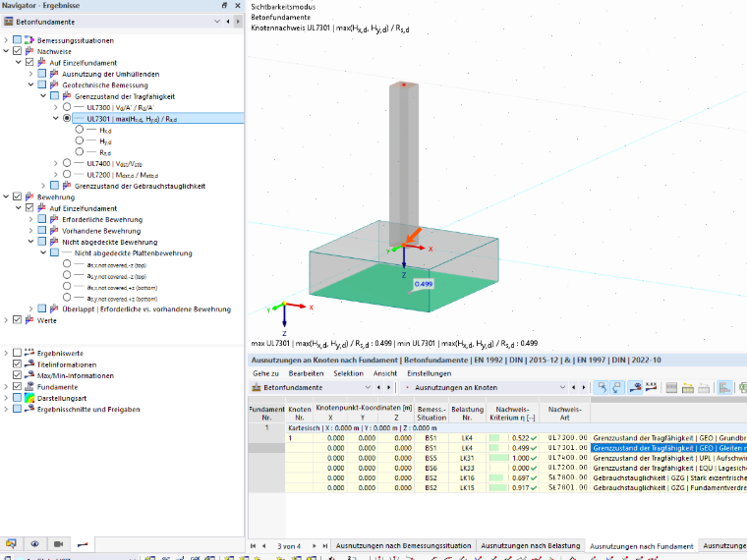Toggle the result visibility eye icon in table toolbar
The width and height of the screenshot is (747, 560).
click(x=635, y=388)
